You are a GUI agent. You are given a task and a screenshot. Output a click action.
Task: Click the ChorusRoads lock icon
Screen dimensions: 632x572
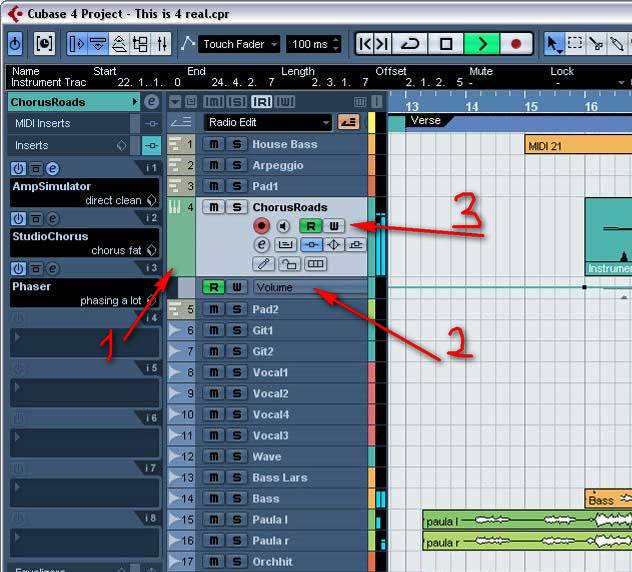[x=288, y=264]
